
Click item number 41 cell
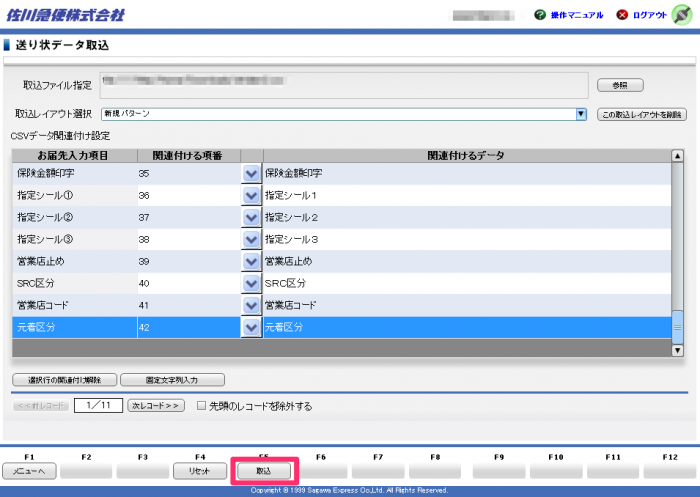[x=189, y=305]
